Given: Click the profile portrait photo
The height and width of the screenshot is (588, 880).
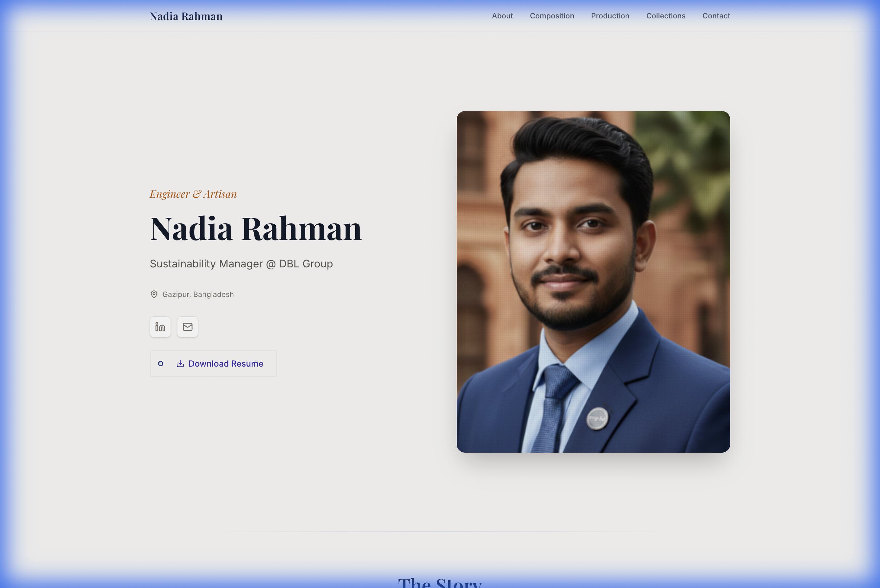Looking at the screenshot, I should pos(593,281).
